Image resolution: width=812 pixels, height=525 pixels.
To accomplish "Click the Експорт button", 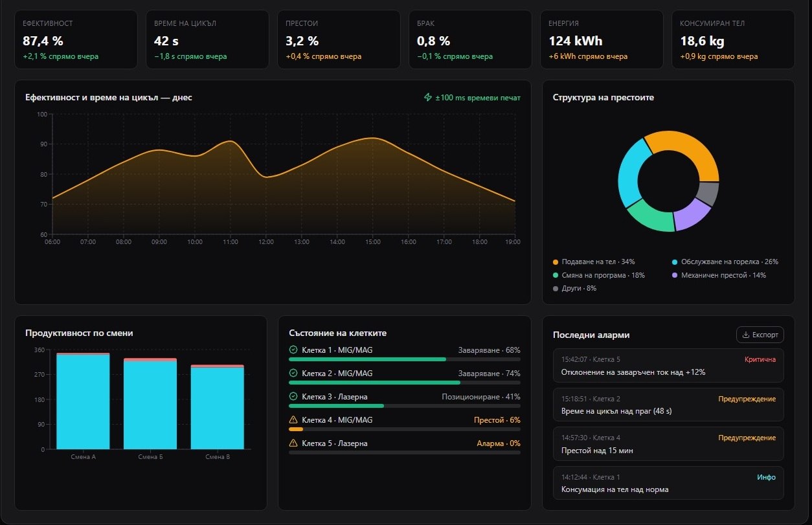I will point(760,335).
